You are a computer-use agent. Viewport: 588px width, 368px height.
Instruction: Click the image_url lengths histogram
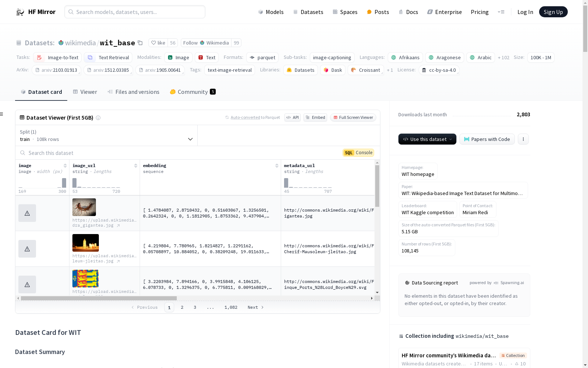coord(96,183)
